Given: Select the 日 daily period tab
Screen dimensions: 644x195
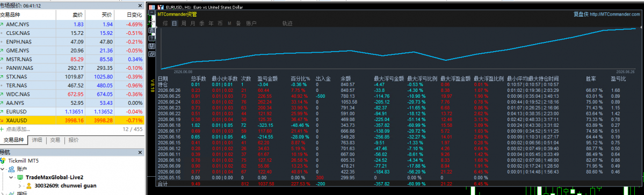Looking at the screenshot, I should coord(174,24).
